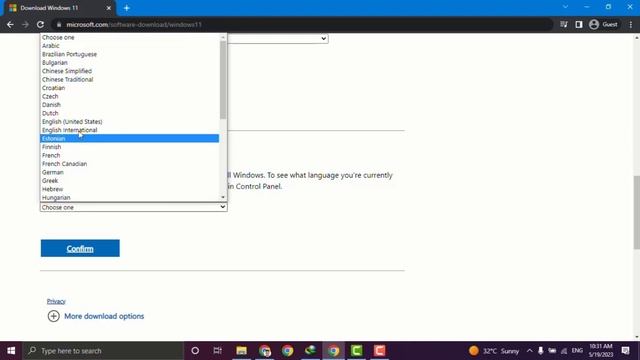View site info lock icon

pos(59,24)
